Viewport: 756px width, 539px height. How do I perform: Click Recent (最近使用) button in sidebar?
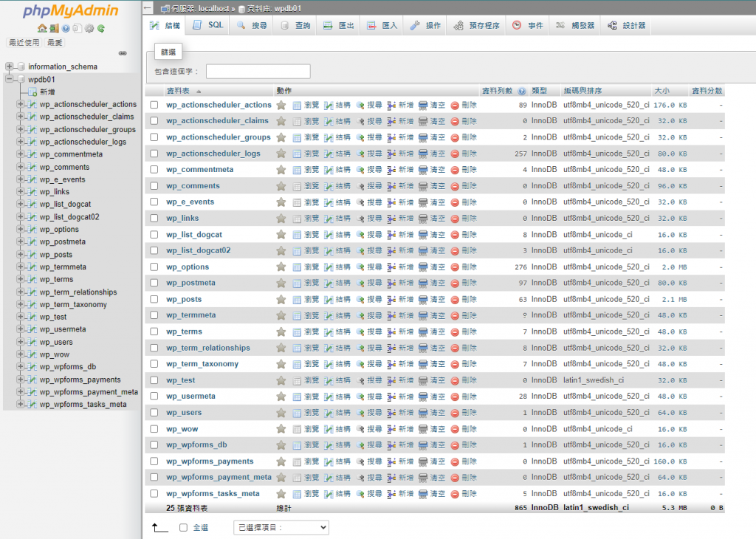click(x=24, y=42)
